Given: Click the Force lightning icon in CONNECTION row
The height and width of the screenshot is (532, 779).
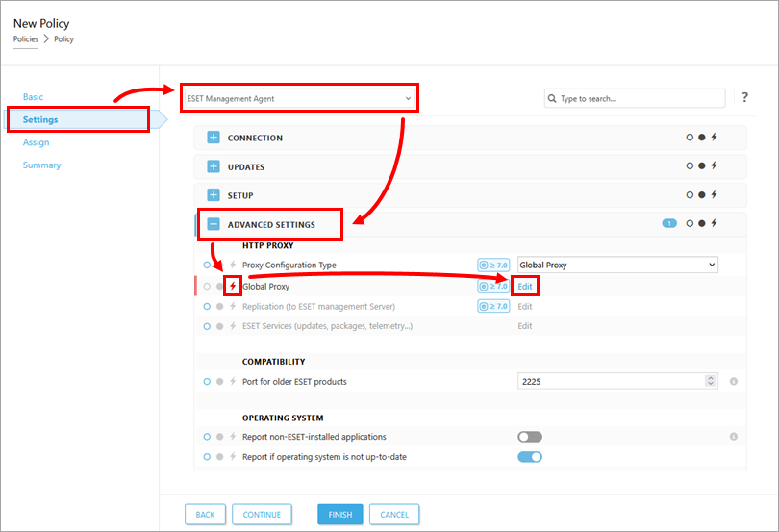Looking at the screenshot, I should tap(714, 138).
